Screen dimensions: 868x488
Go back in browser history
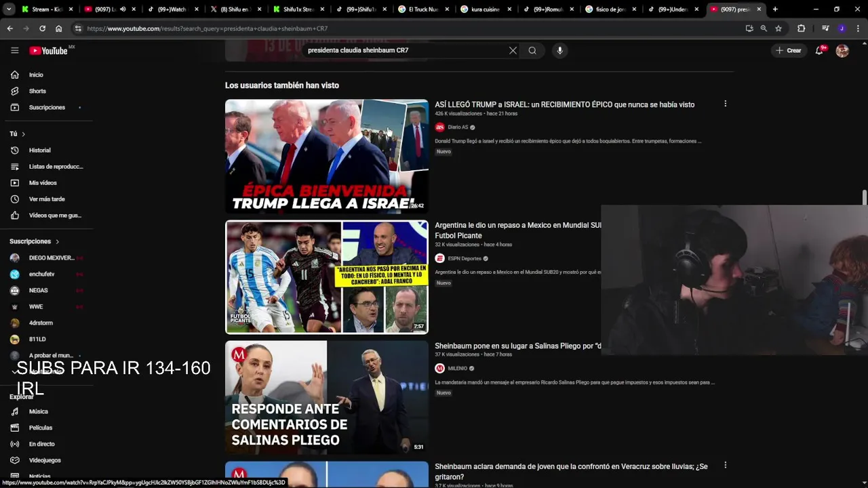(9, 28)
